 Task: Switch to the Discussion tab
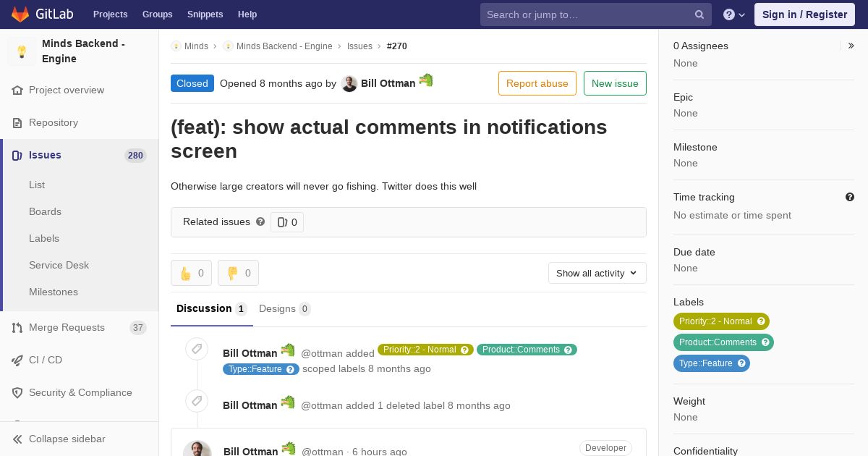[212, 309]
